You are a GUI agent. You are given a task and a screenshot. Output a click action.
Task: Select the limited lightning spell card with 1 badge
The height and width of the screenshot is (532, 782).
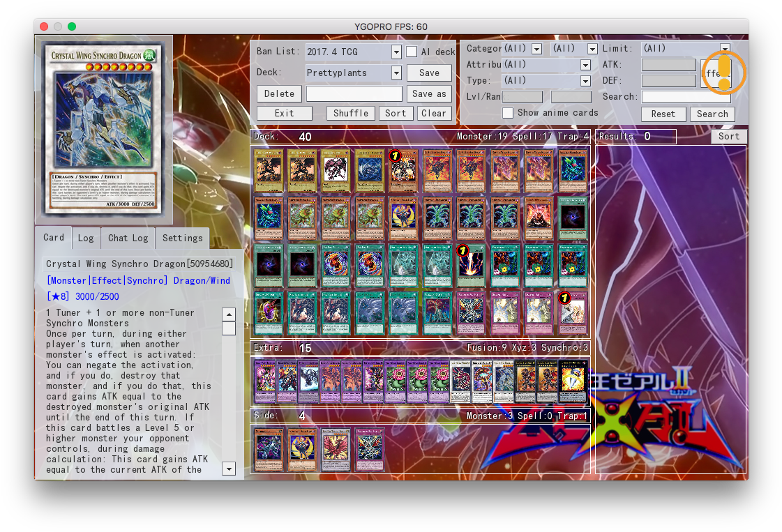(471, 266)
